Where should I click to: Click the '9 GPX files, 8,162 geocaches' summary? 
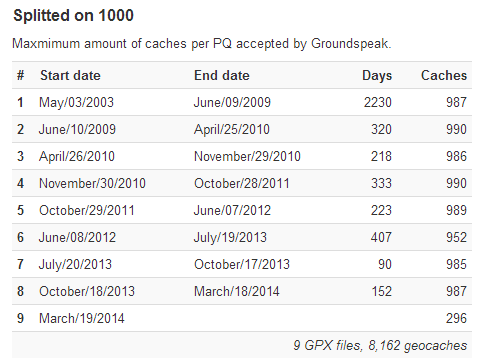(380, 345)
